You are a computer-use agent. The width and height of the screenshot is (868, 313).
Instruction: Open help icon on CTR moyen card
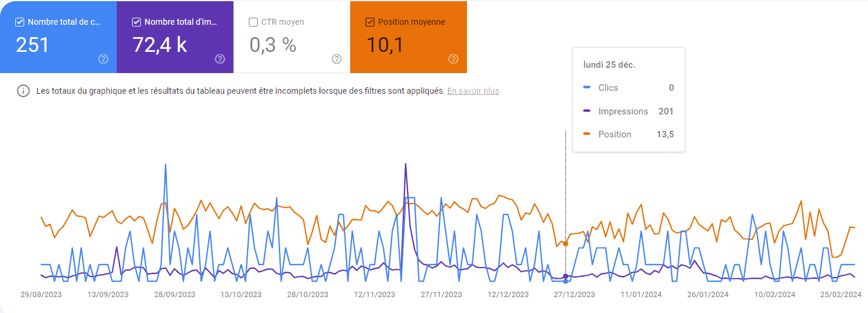coord(337,59)
